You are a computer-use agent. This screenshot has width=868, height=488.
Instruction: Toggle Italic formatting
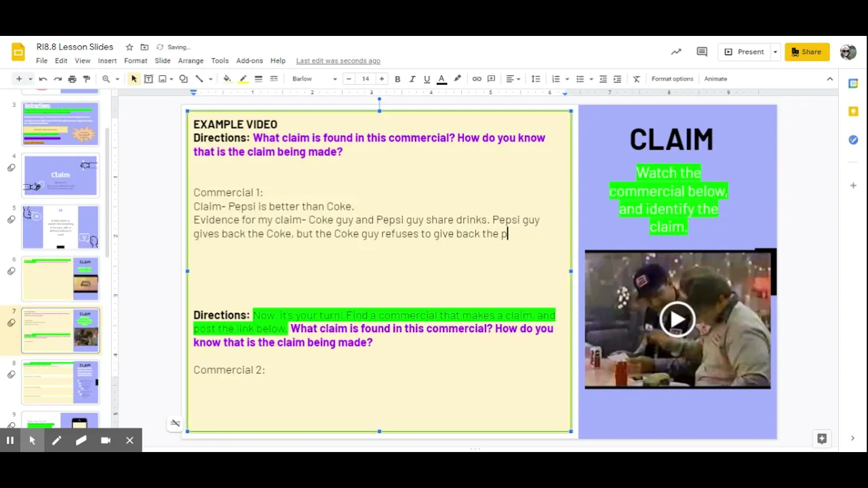(x=412, y=79)
